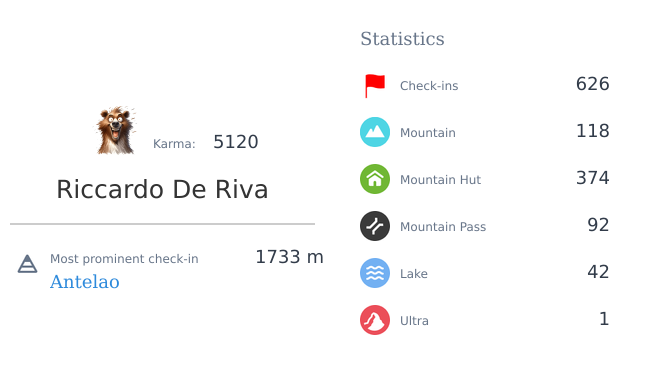
Task: Open the bear avatar picture
Action: (x=116, y=131)
